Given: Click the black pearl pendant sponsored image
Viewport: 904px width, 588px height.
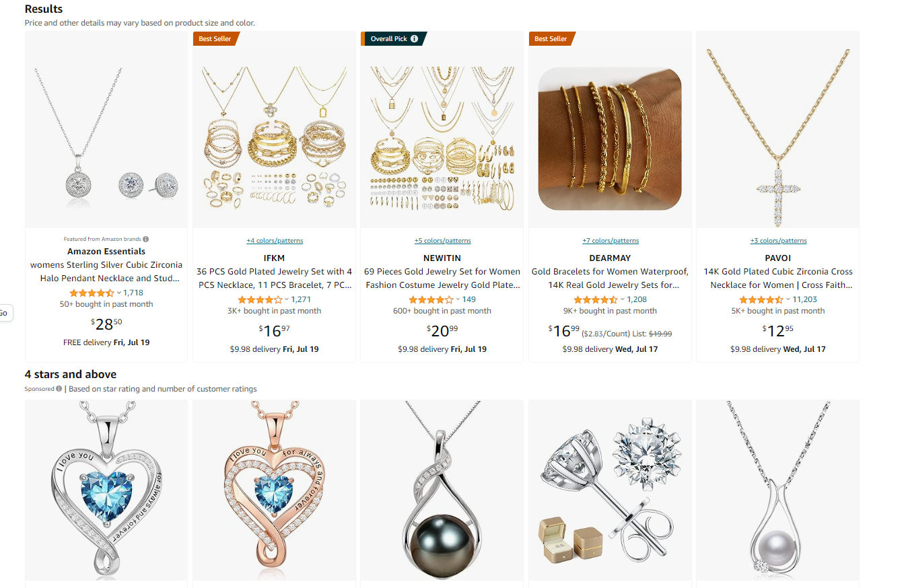Looking at the screenshot, I should (442, 489).
